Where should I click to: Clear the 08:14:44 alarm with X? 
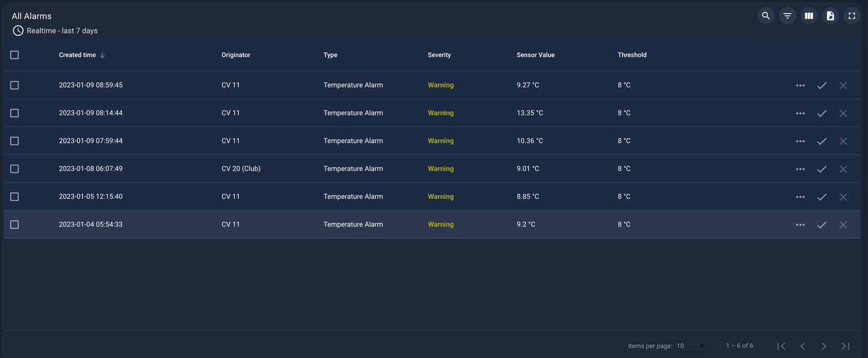843,114
